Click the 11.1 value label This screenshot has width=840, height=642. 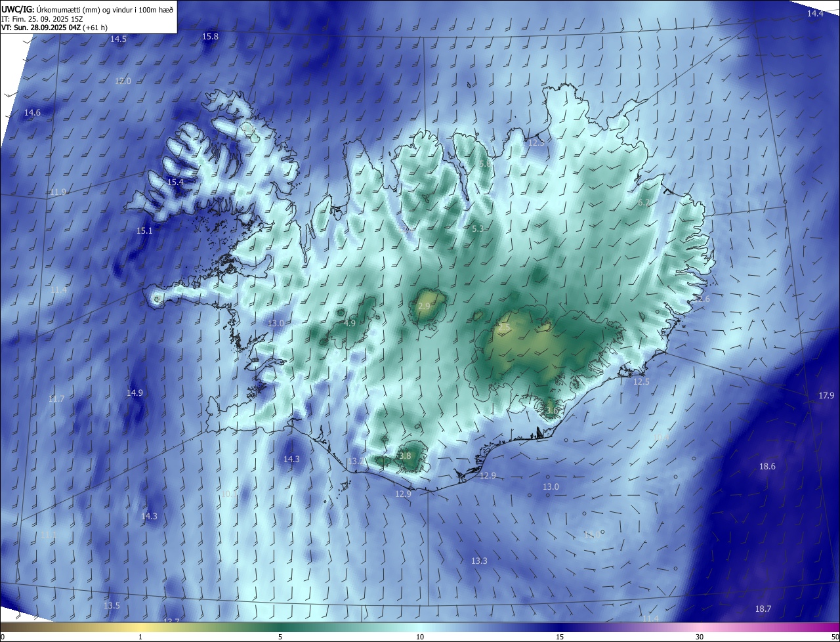[49, 536]
